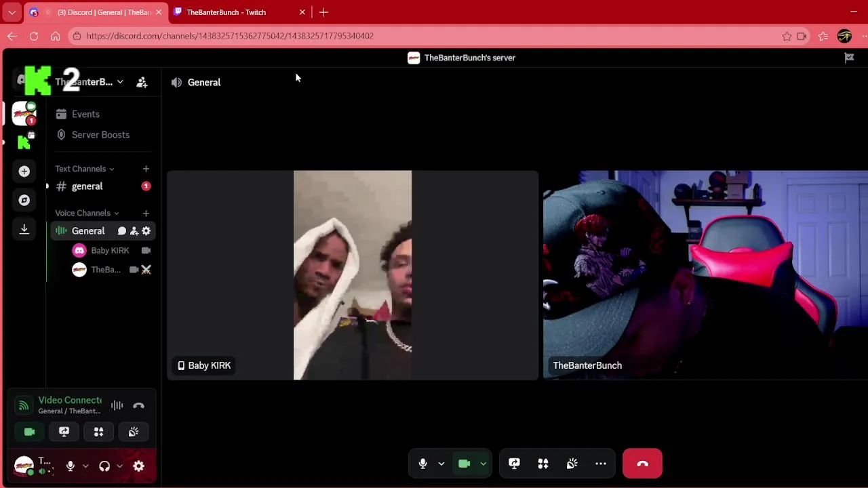Open output device options beside the headphones

pos(119,466)
